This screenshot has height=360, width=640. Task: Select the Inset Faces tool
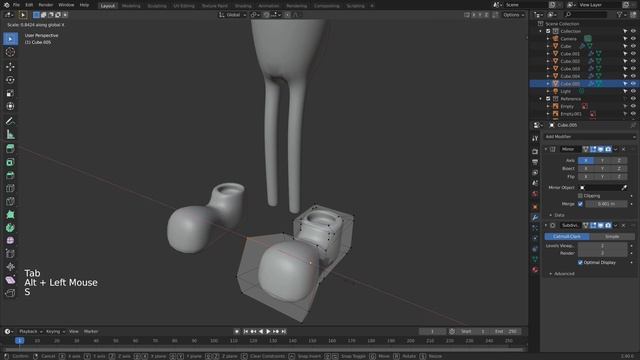click(x=10, y=162)
